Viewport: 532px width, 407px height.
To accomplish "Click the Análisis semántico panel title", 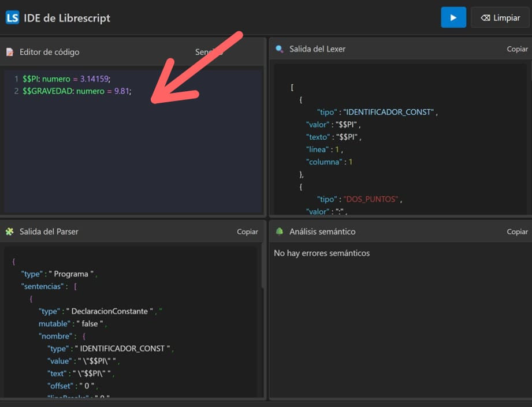I will (322, 231).
